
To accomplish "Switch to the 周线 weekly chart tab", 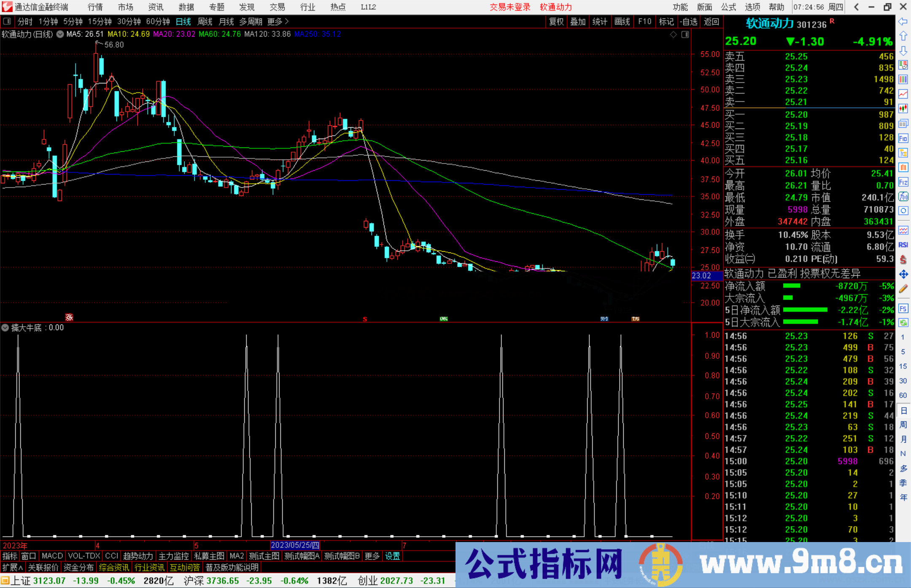I will 205,21.
